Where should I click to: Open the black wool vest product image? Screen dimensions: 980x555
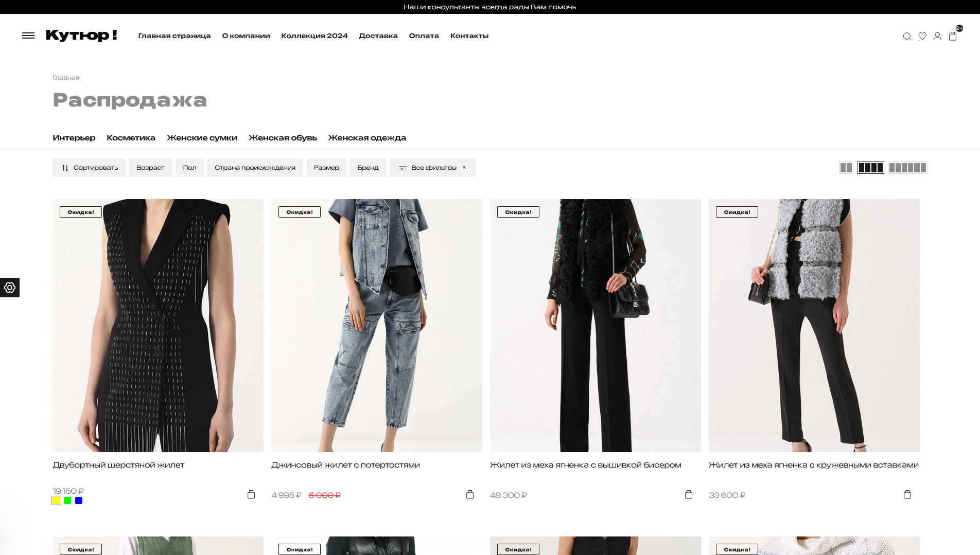158,326
